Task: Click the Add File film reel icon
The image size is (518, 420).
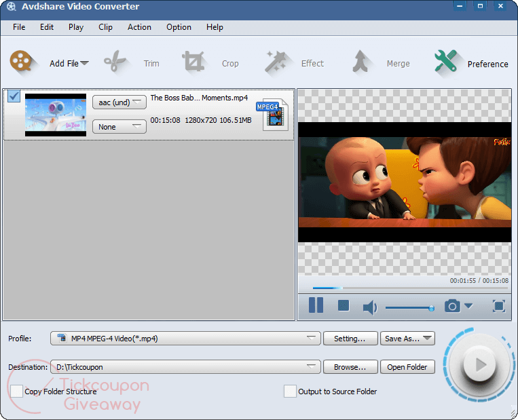Action: coord(20,62)
